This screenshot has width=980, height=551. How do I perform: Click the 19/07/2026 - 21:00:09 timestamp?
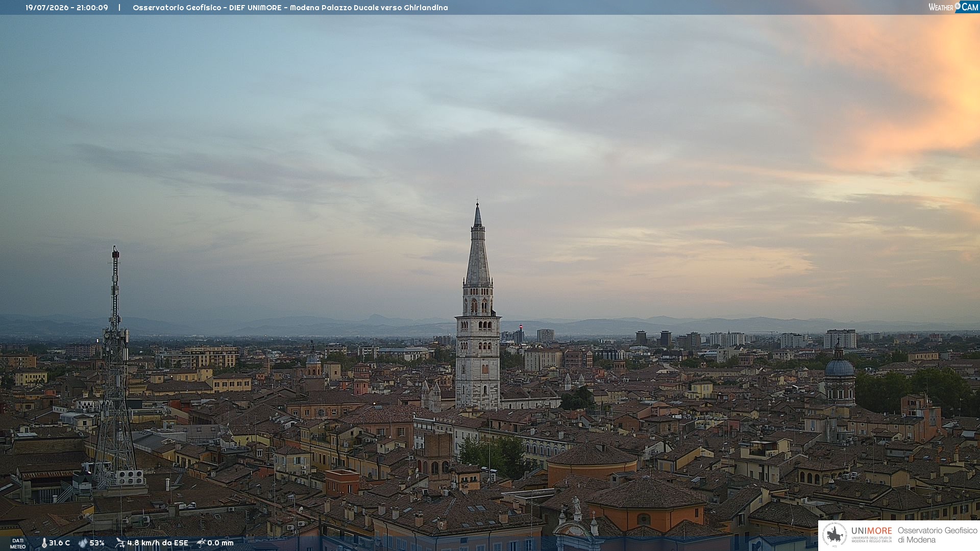click(x=67, y=8)
